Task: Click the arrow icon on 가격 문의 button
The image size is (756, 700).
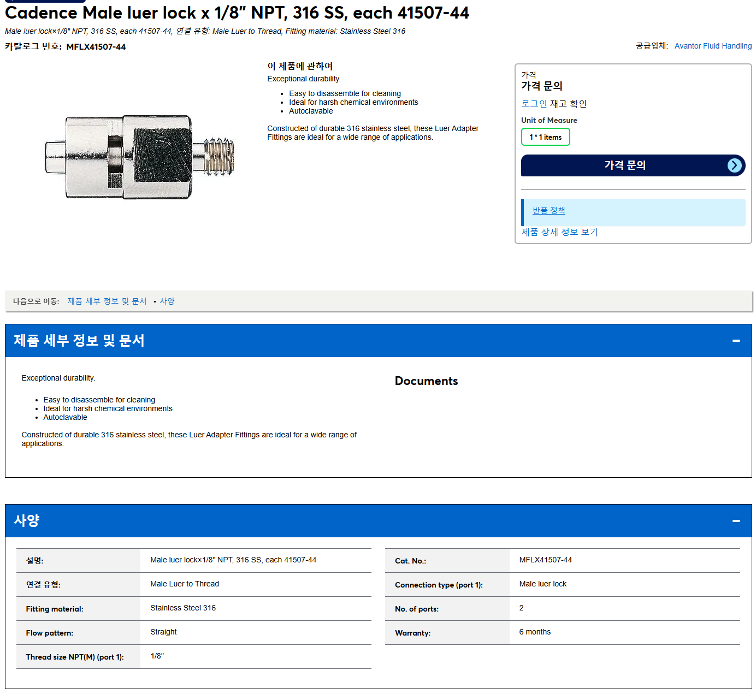Action: [x=735, y=165]
